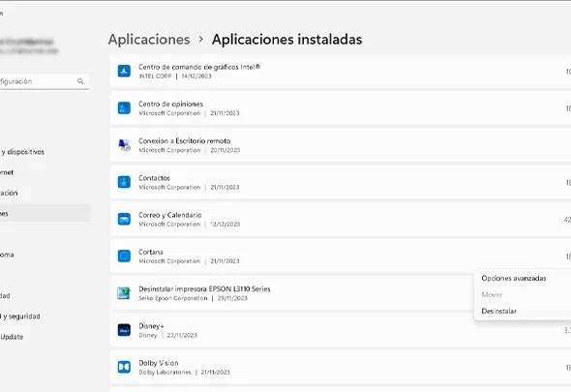This screenshot has width=571, height=392.
Task: Select the Centro de opiniones row text
Action: pos(170,105)
